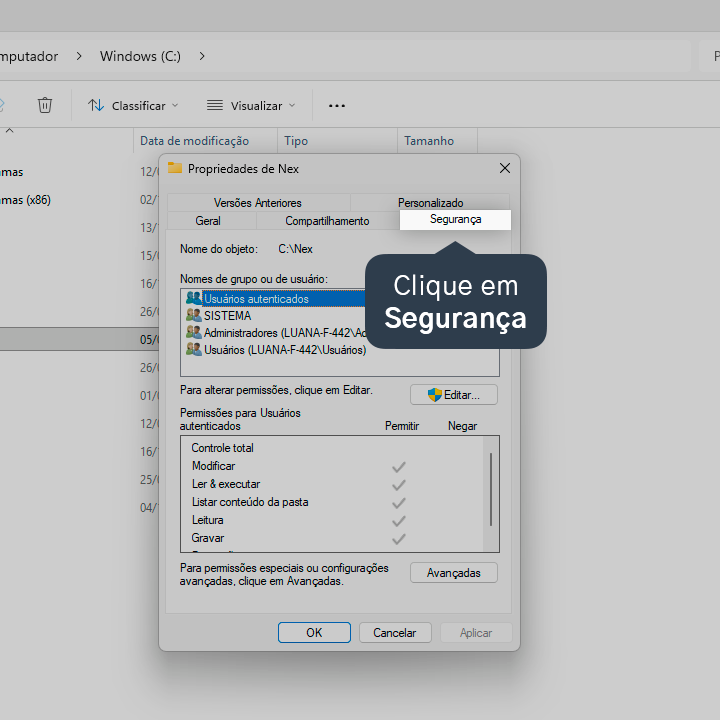Viewport: 720px width, 720px height.
Task: Click the Gravar permission row
Action: tap(332, 538)
